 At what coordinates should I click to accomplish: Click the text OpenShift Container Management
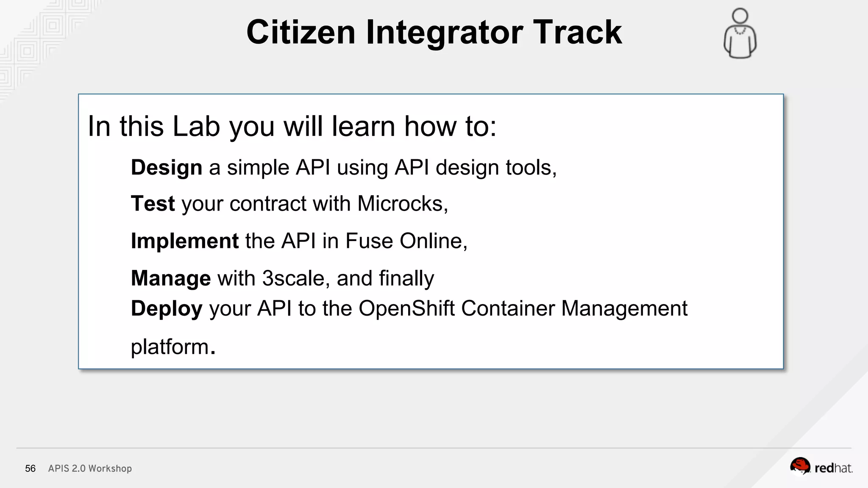523,308
